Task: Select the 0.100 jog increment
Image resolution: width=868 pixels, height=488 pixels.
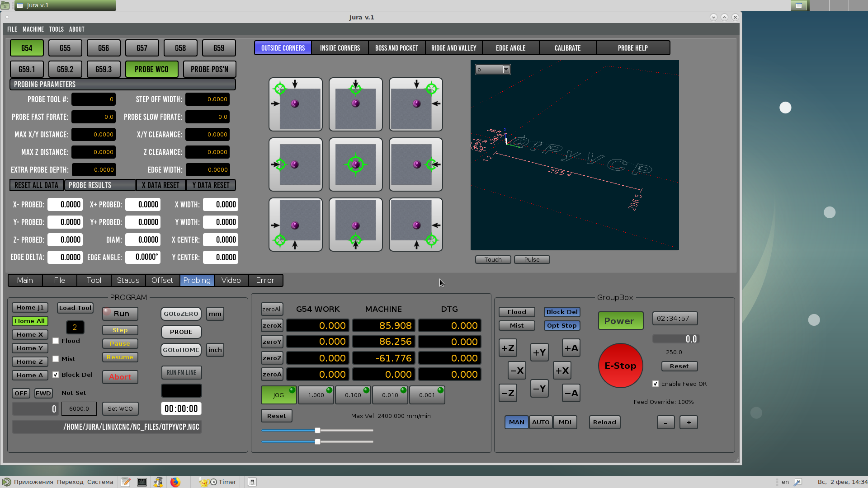Action: point(353,395)
